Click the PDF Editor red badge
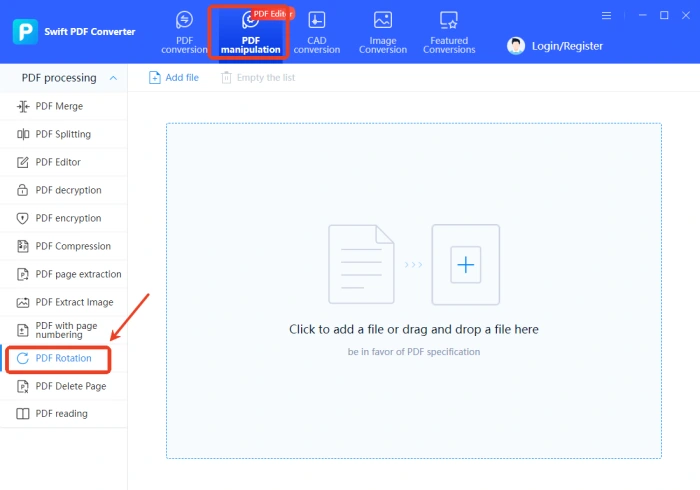This screenshot has height=490, width=700. click(271, 14)
